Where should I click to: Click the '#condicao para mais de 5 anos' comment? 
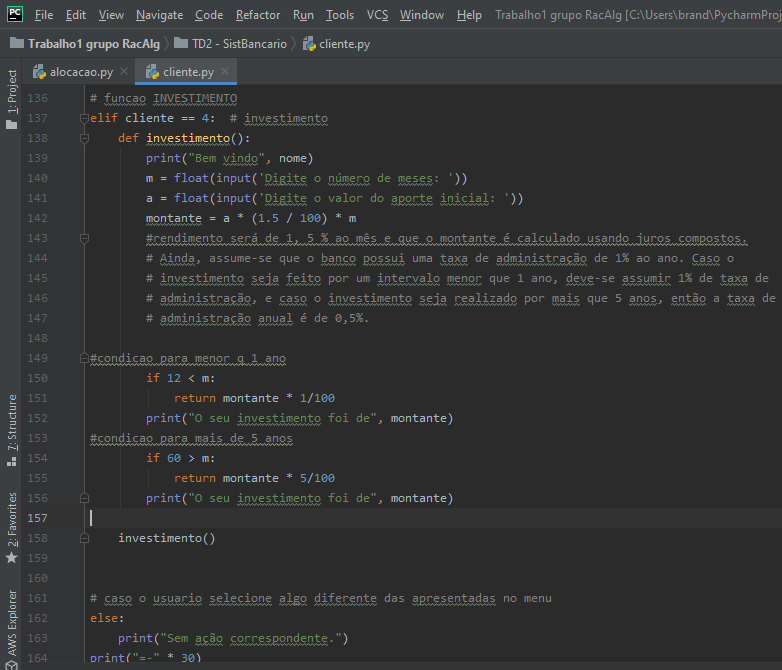(x=191, y=438)
